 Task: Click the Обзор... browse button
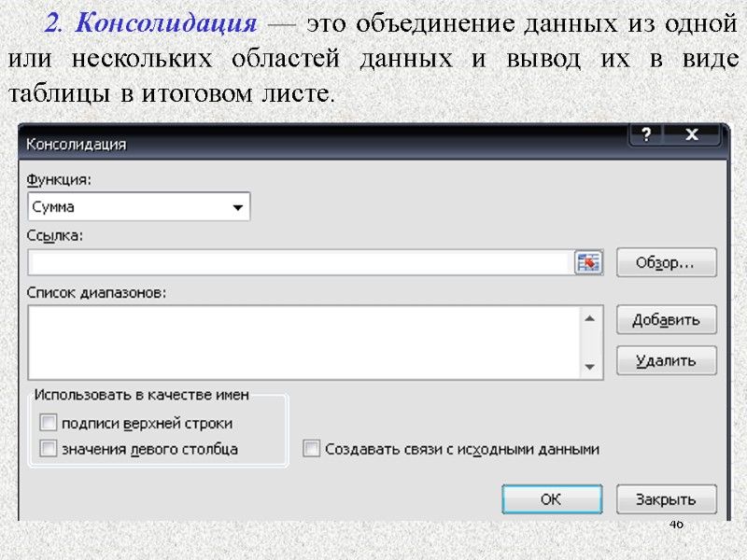[666, 262]
